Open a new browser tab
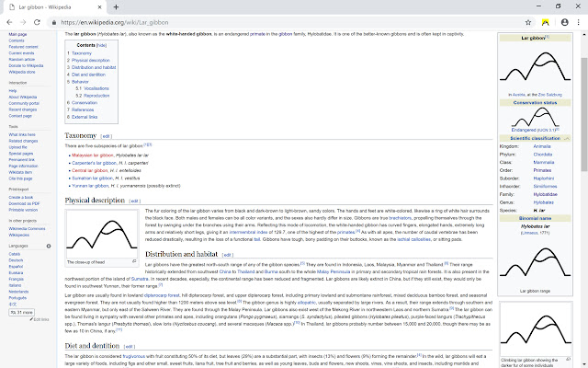The image size is (588, 368). 116,6
